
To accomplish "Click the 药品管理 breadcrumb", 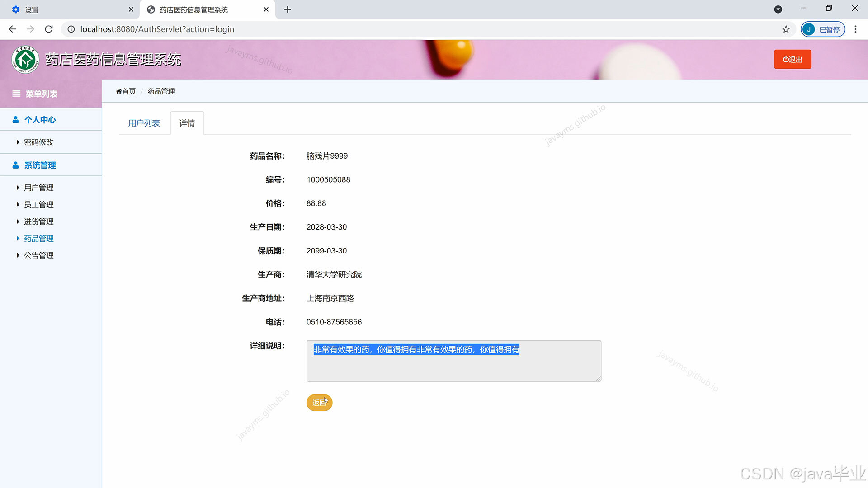I will pos(161,91).
